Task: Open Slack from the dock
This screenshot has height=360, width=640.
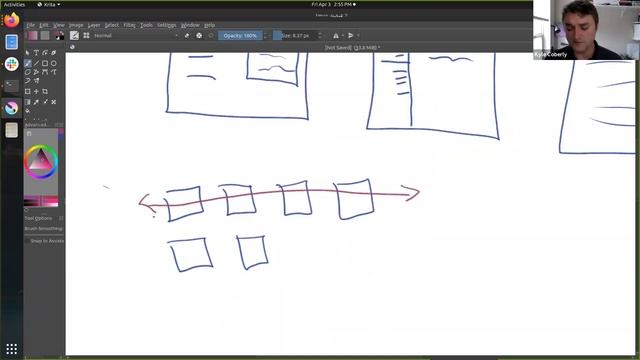Action: click(11, 64)
